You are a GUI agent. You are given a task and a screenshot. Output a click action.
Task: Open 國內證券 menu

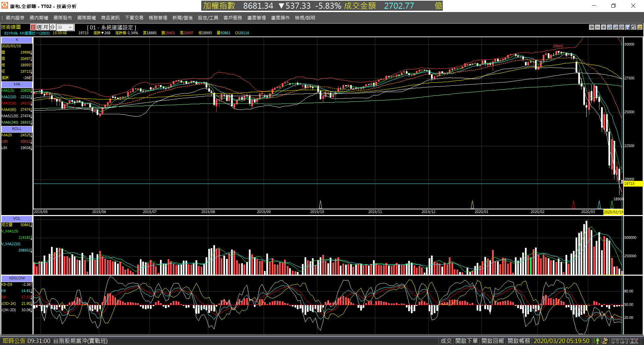15,18
